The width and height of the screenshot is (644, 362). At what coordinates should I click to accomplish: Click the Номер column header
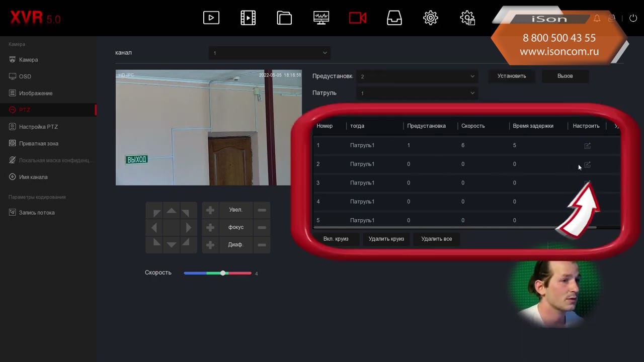pyautogui.click(x=325, y=126)
